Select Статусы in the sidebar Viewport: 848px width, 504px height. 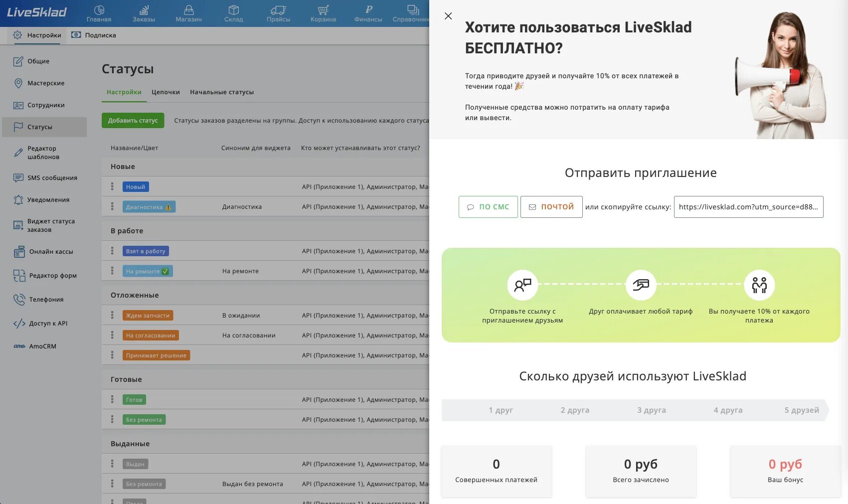click(x=44, y=127)
